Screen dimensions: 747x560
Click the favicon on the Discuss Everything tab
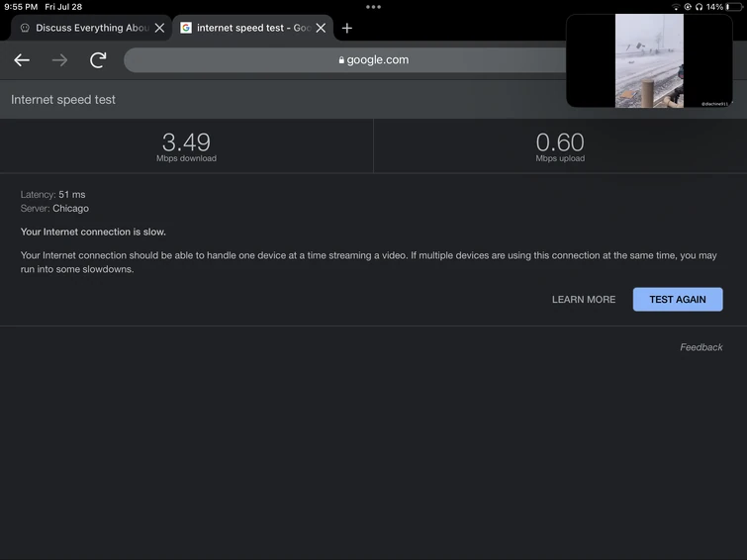(x=25, y=28)
